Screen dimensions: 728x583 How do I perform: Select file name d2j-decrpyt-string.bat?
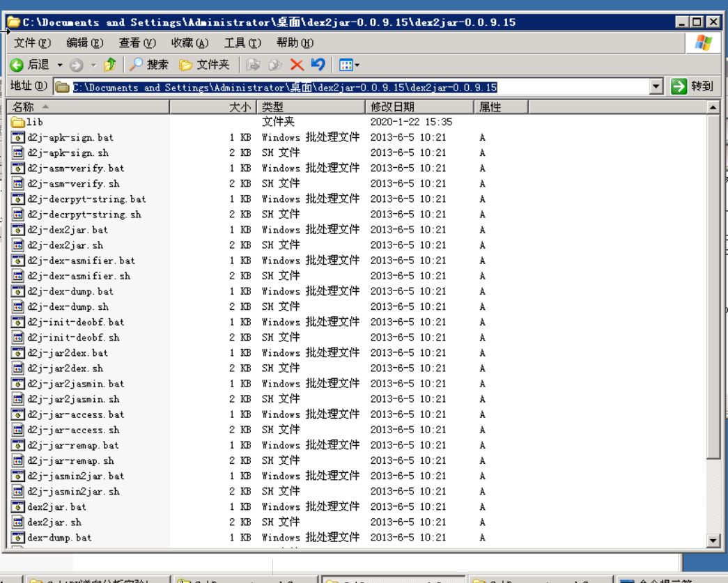click(86, 199)
